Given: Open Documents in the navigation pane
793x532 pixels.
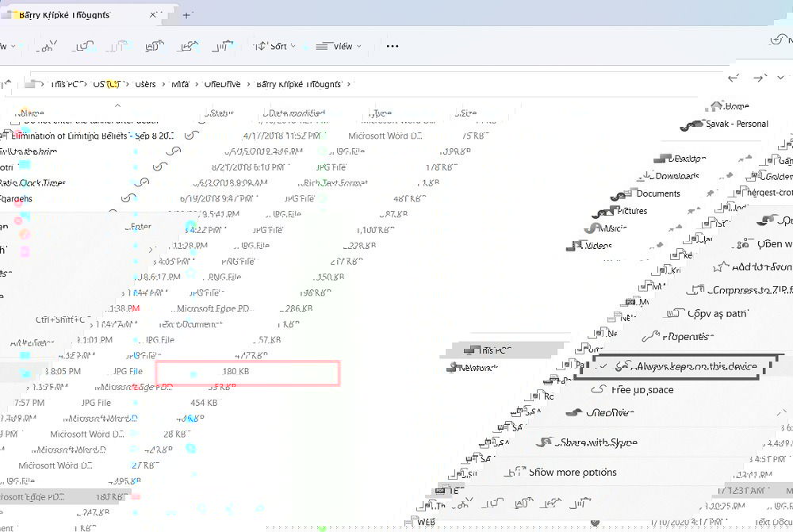Looking at the screenshot, I should [646, 193].
